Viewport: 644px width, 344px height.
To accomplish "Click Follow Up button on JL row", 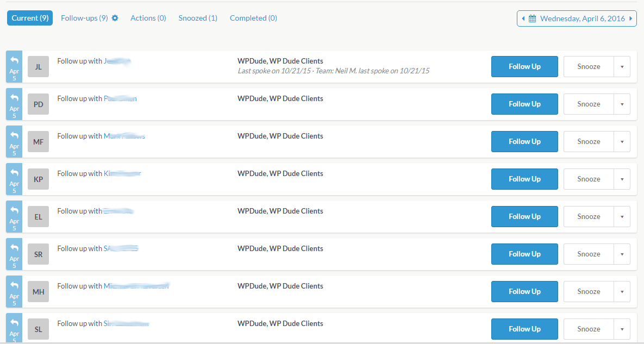I will pos(524,66).
